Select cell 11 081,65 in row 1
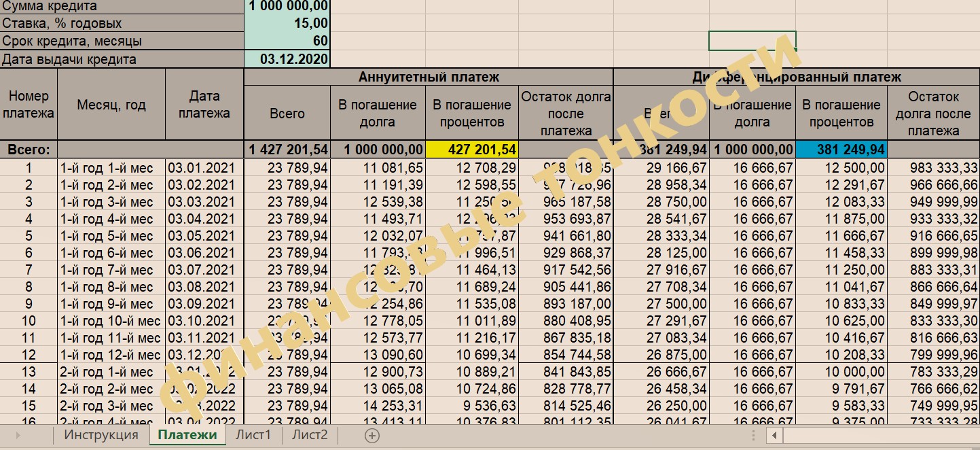 click(378, 168)
